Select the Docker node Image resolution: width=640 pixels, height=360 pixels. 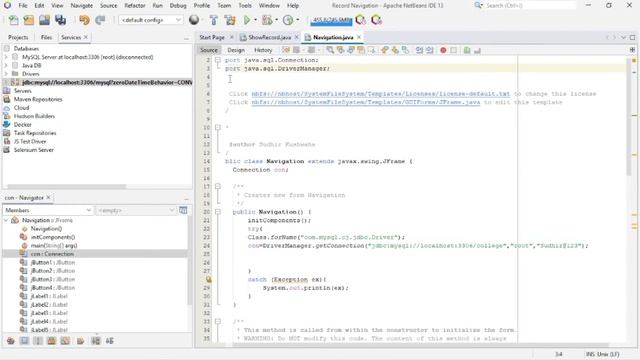(22, 124)
